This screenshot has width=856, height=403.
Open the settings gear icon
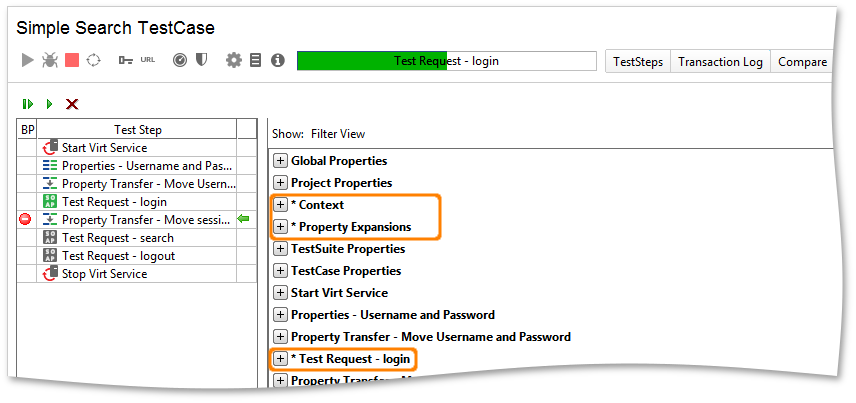(x=234, y=60)
